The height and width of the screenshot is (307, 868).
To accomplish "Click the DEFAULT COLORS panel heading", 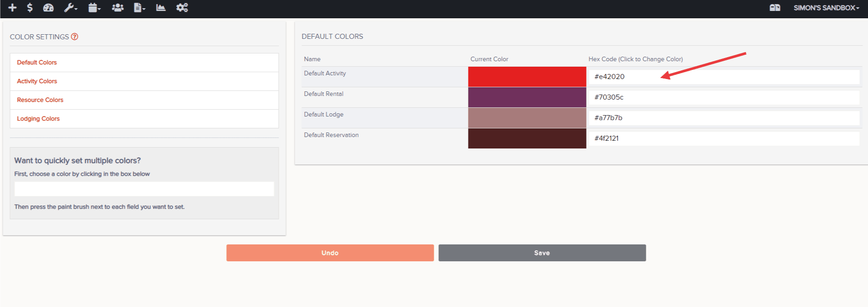I will click(x=332, y=37).
